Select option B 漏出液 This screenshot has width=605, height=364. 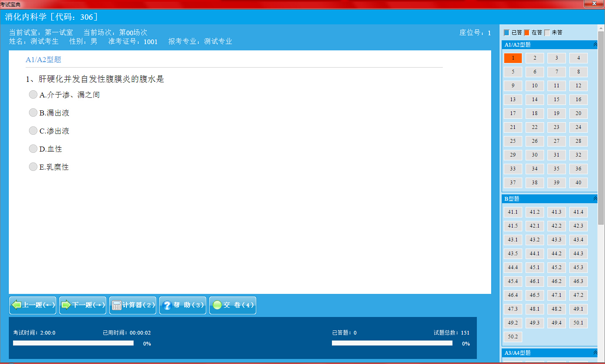33,113
